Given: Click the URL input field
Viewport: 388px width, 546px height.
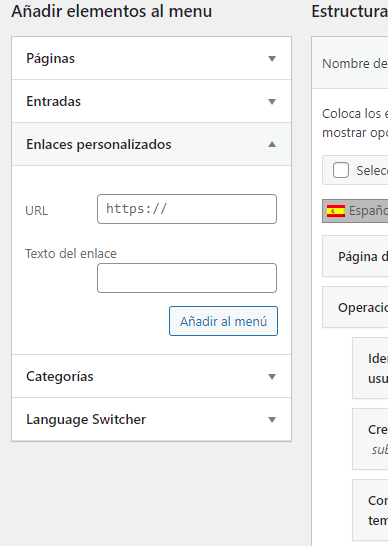Looking at the screenshot, I should [187, 209].
